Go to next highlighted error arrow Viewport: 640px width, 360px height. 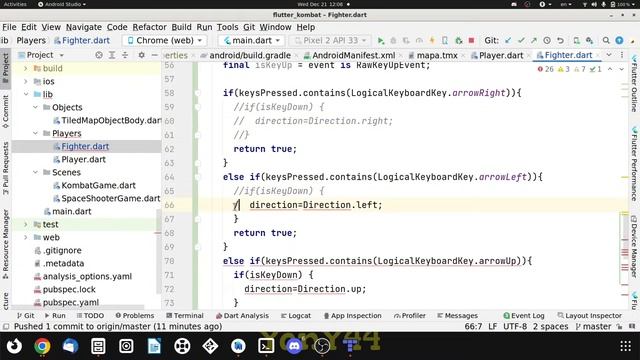point(621,69)
